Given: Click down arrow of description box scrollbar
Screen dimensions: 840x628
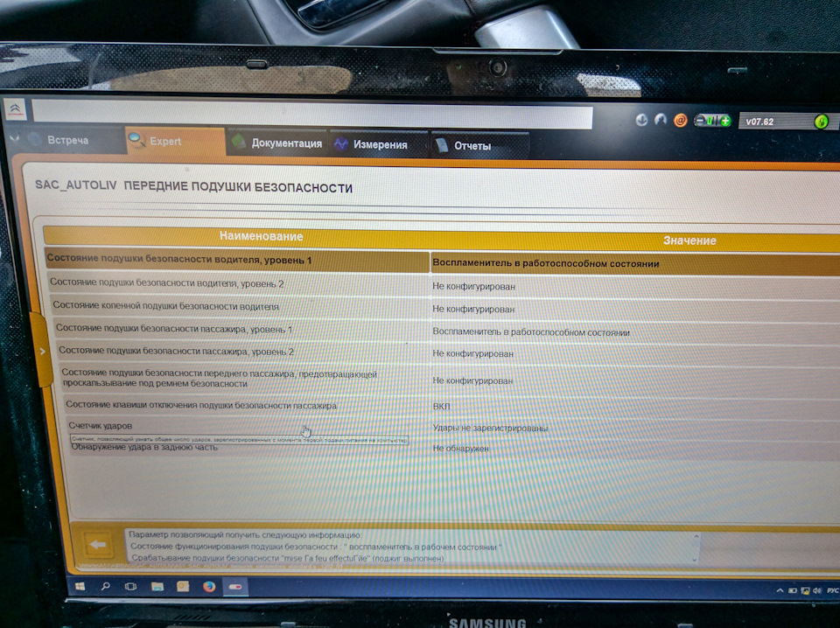Looking at the screenshot, I should click(x=696, y=560).
